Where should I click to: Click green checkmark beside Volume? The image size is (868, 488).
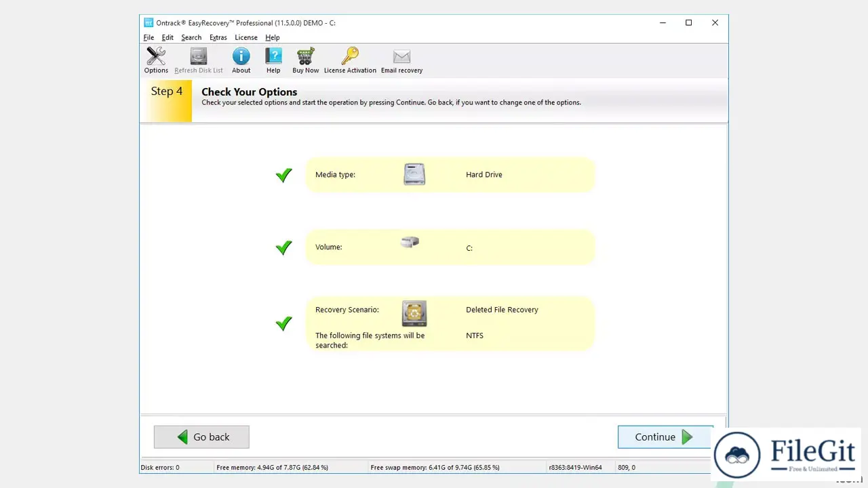click(x=284, y=247)
